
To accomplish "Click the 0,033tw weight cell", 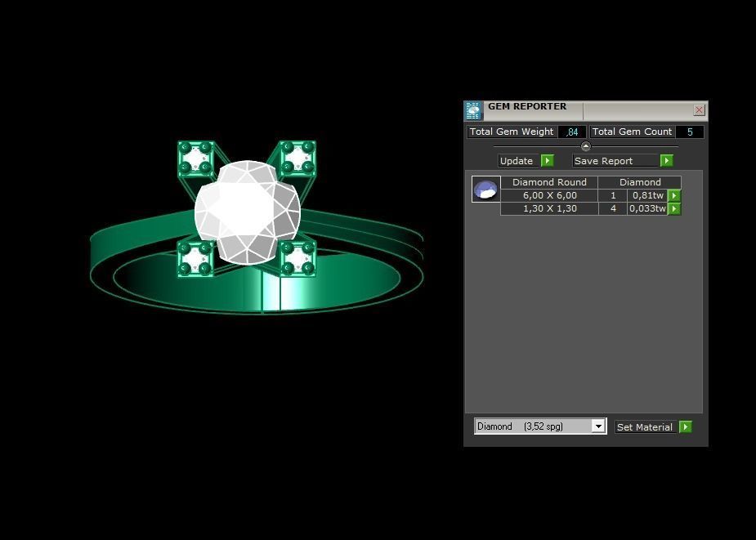I will 647,208.
